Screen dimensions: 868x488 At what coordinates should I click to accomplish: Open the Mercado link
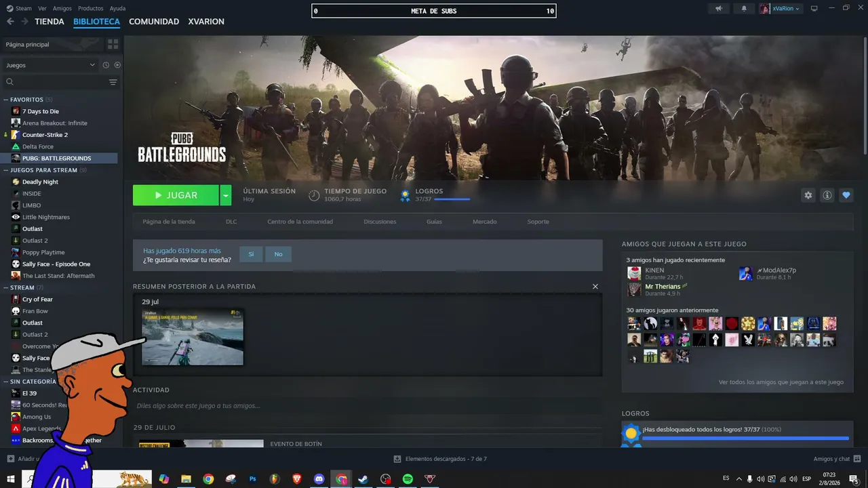tap(485, 222)
